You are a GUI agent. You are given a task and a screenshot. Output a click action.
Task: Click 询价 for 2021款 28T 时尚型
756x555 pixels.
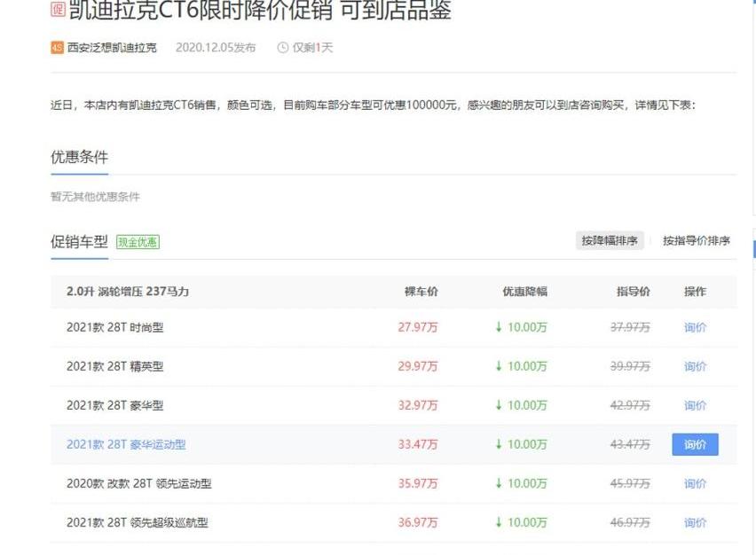click(695, 328)
